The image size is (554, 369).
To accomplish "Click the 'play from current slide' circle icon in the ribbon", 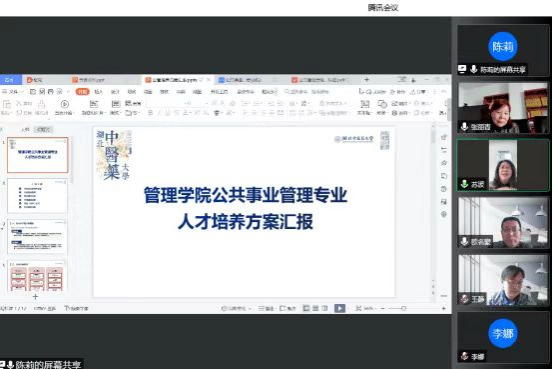I will (x=64, y=104).
